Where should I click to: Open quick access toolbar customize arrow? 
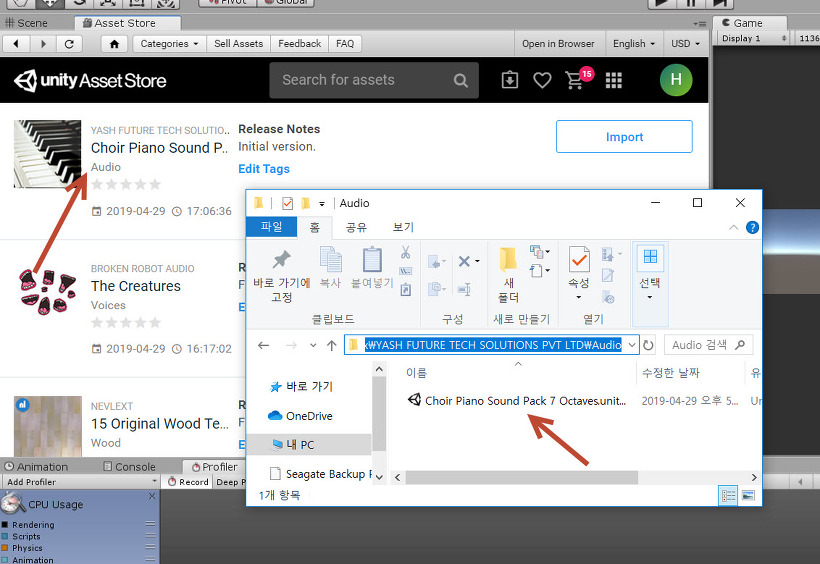click(322, 204)
